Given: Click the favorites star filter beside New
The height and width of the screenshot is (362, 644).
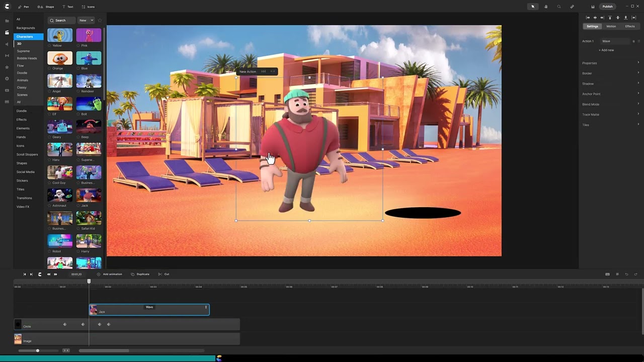Looking at the screenshot, I should tap(100, 20).
